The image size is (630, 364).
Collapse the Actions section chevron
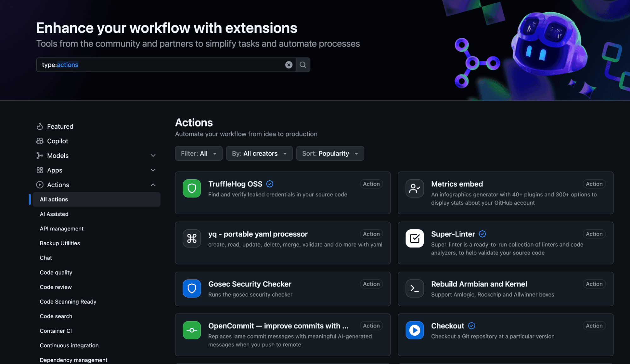point(153,185)
